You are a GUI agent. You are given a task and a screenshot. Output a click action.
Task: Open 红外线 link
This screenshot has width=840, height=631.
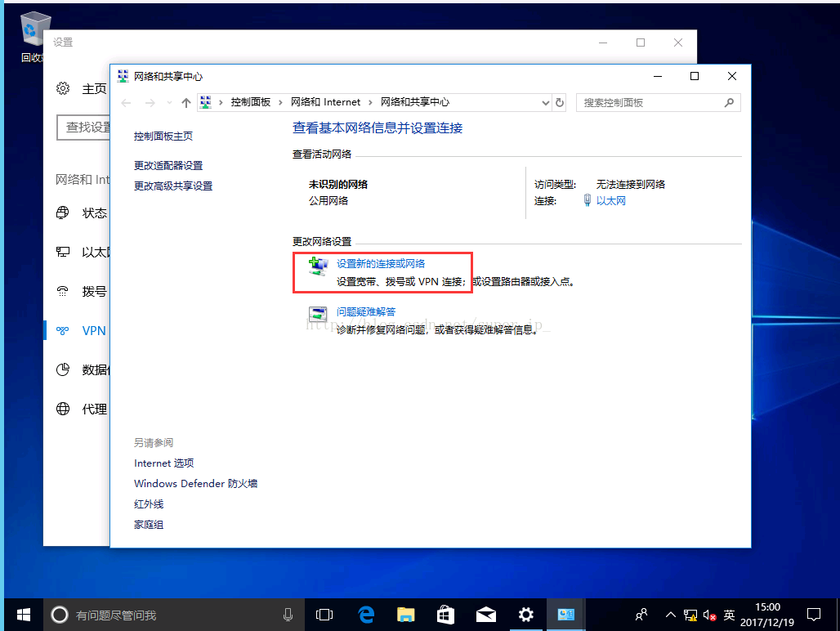click(149, 504)
